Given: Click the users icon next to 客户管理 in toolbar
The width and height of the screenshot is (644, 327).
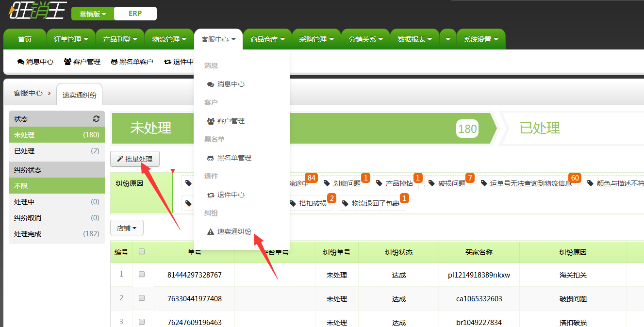Looking at the screenshot, I should click(x=67, y=62).
